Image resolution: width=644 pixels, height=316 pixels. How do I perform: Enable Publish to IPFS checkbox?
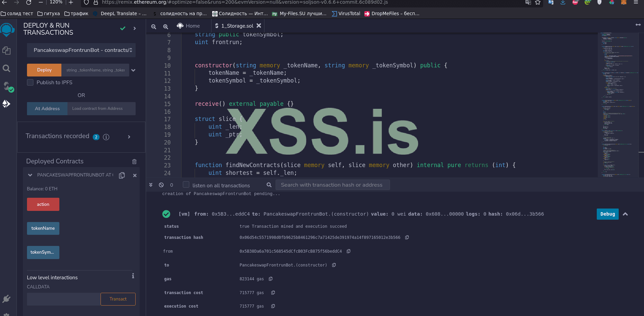(x=30, y=83)
